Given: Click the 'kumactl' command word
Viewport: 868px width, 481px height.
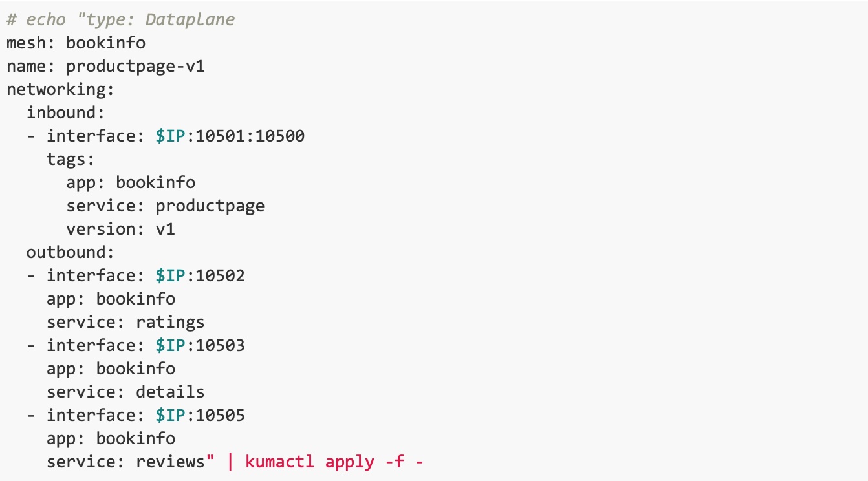Looking at the screenshot, I should tap(280, 462).
